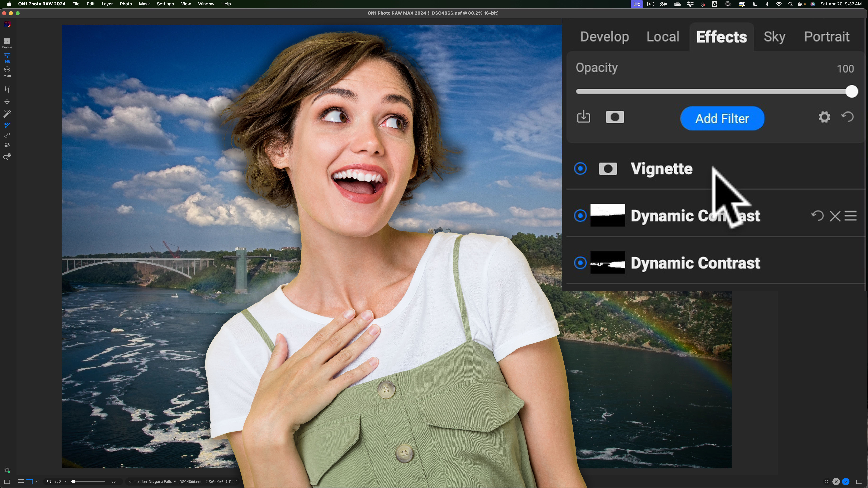This screenshot has height=488, width=868.
Task: Disable the Vignette filter
Action: tap(580, 168)
